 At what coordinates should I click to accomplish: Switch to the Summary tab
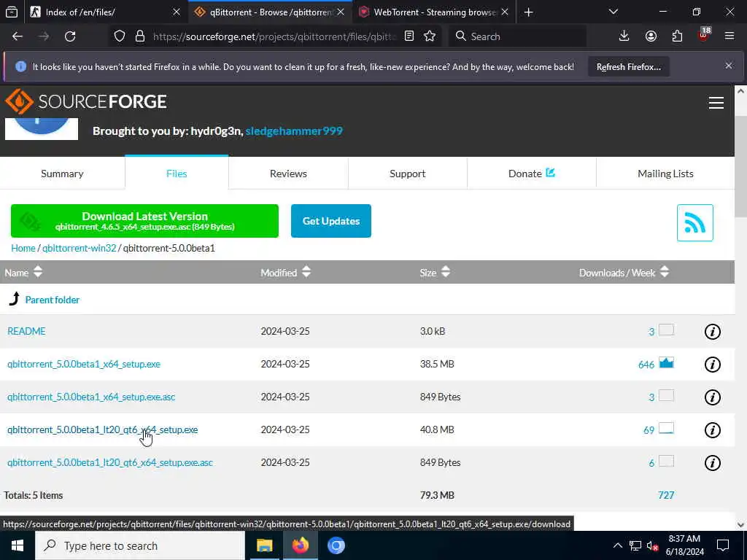pos(63,174)
